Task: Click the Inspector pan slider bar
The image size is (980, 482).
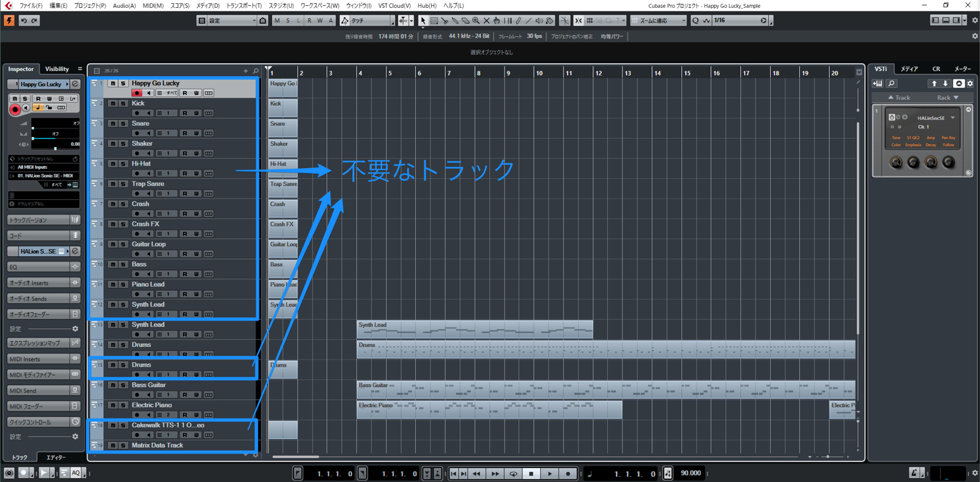Action: pos(56,138)
